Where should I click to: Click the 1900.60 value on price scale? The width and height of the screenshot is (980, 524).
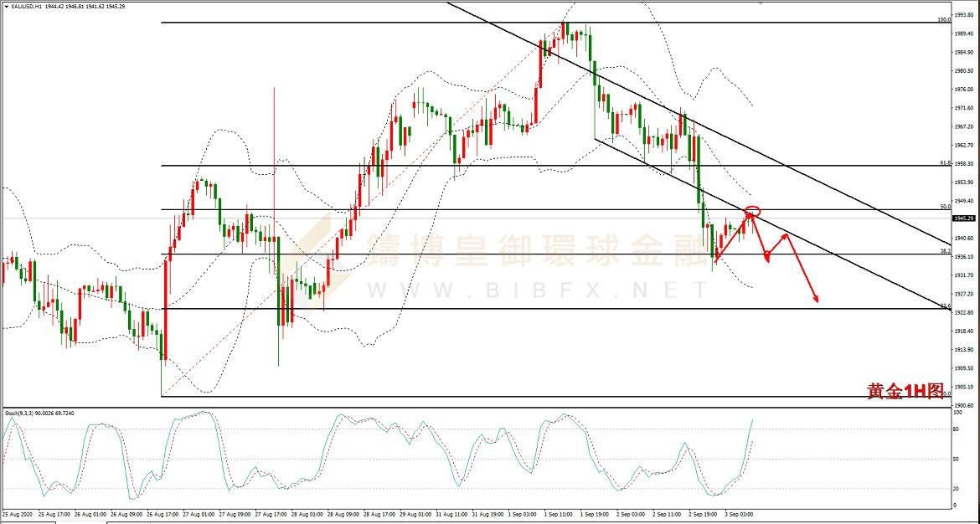tap(963, 405)
